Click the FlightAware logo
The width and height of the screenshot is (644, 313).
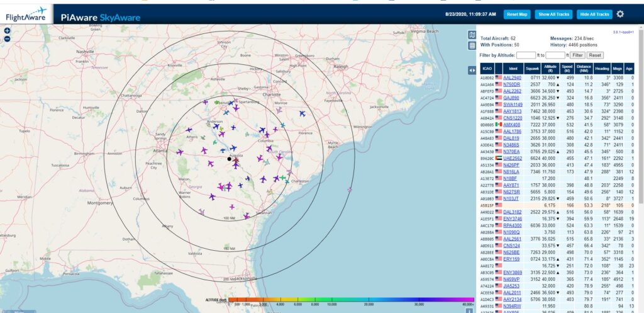tap(26, 13)
